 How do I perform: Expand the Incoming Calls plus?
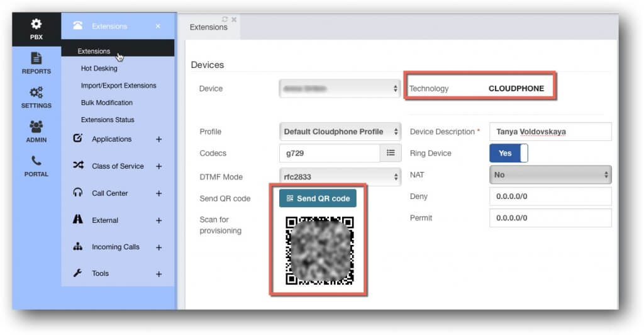click(x=159, y=247)
